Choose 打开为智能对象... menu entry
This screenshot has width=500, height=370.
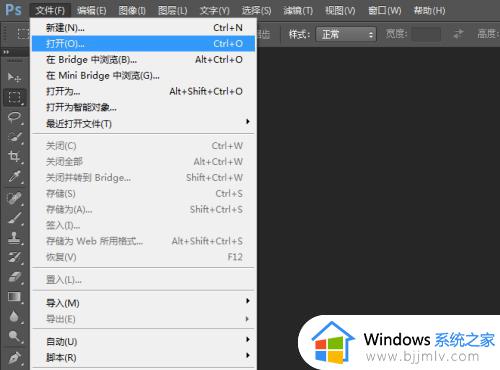(144, 107)
